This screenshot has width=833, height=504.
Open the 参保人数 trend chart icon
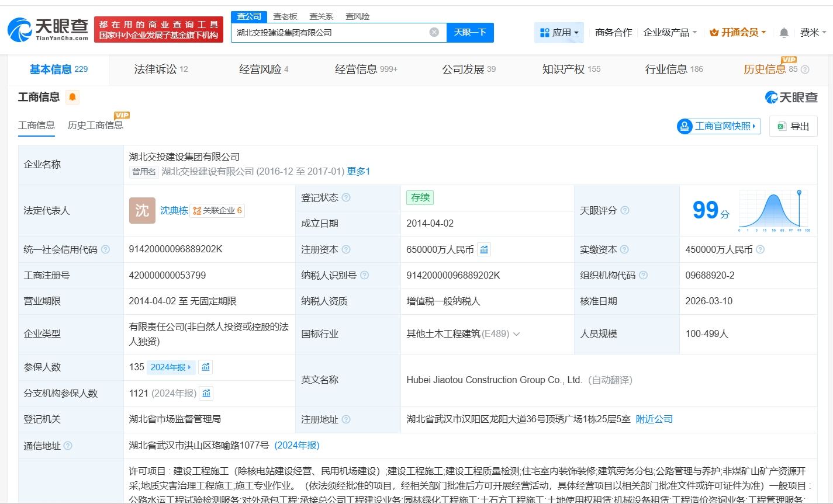[205, 367]
